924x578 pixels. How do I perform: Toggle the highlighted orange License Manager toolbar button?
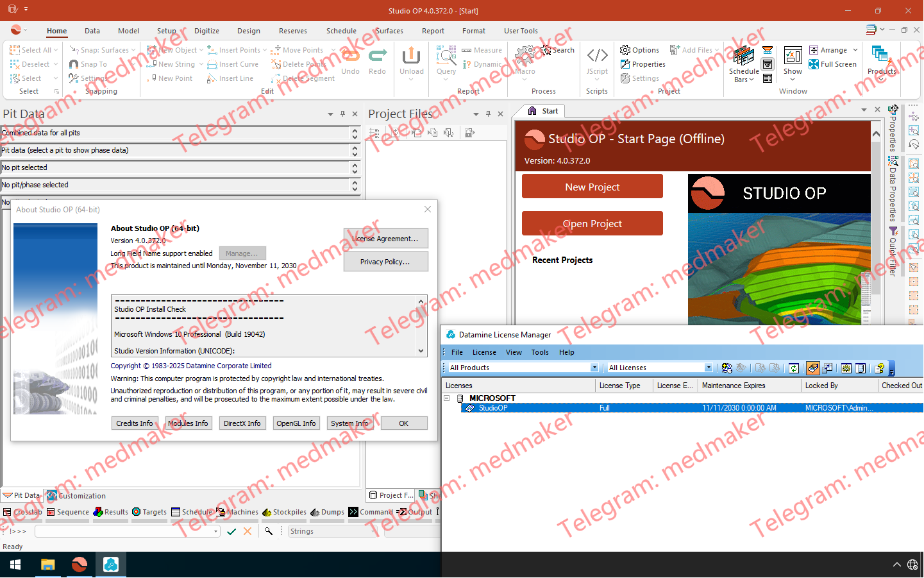point(812,368)
